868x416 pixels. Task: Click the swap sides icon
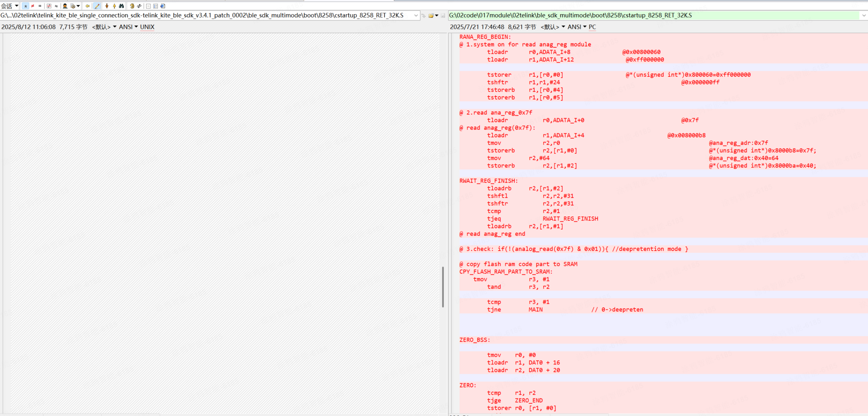139,6
